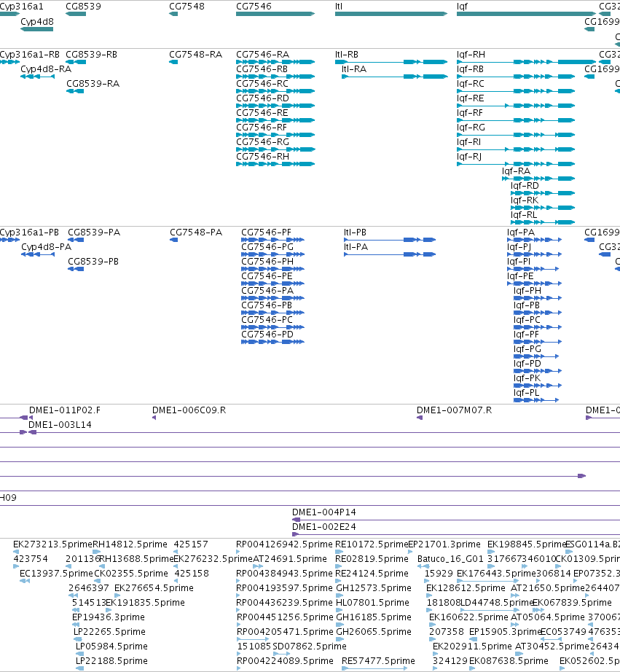Select EST LD44748.5prime

pos(497,603)
